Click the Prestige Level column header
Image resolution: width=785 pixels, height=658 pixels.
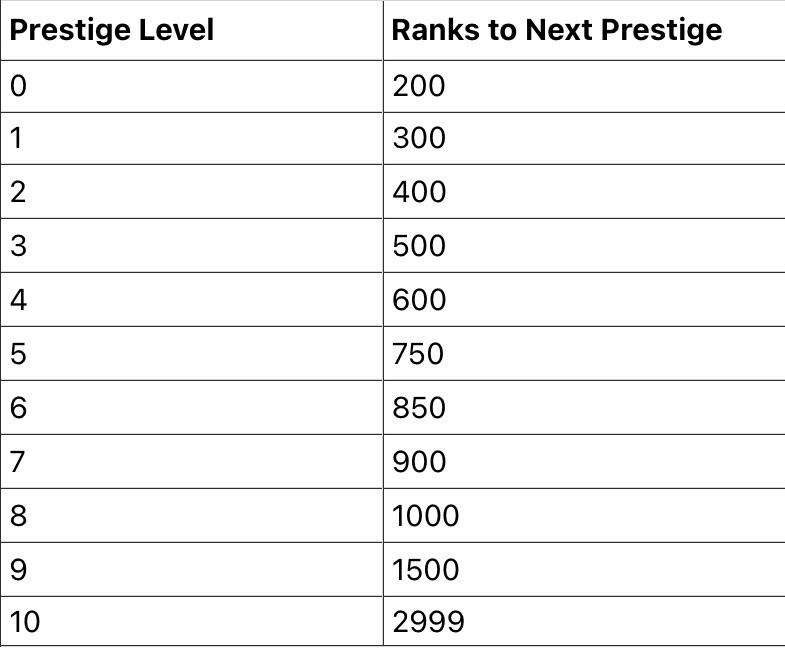112,30
